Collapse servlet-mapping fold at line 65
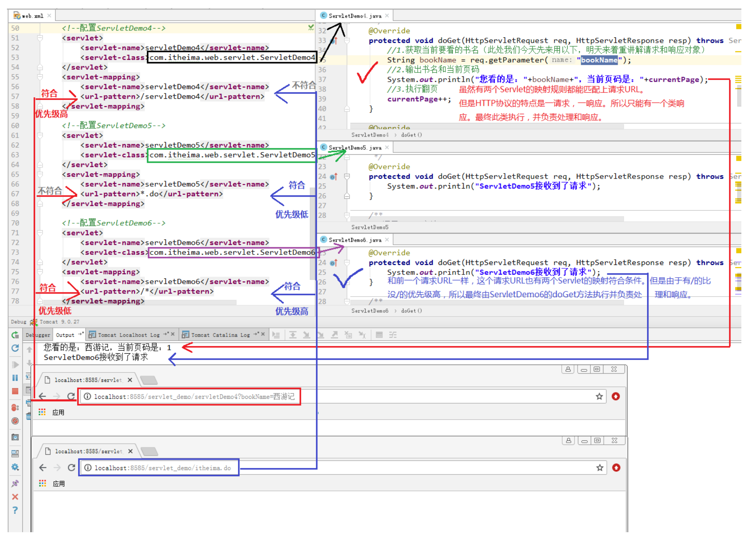This screenshot has height=548, width=756. coord(40,174)
